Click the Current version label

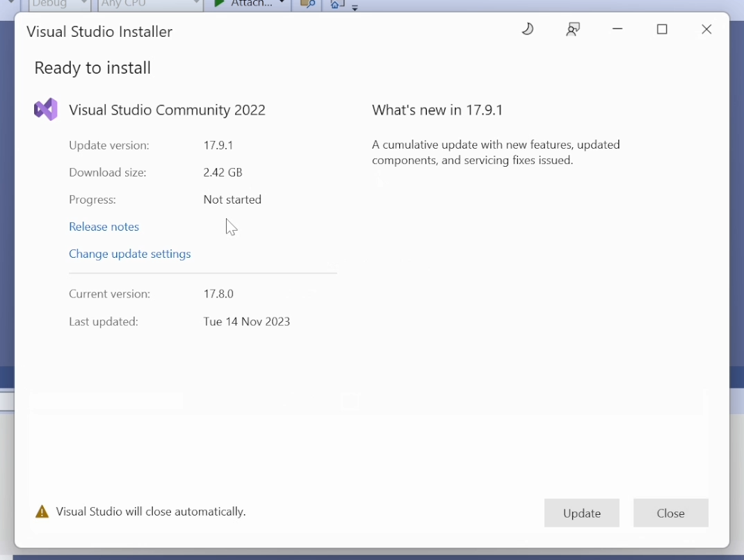coord(109,294)
